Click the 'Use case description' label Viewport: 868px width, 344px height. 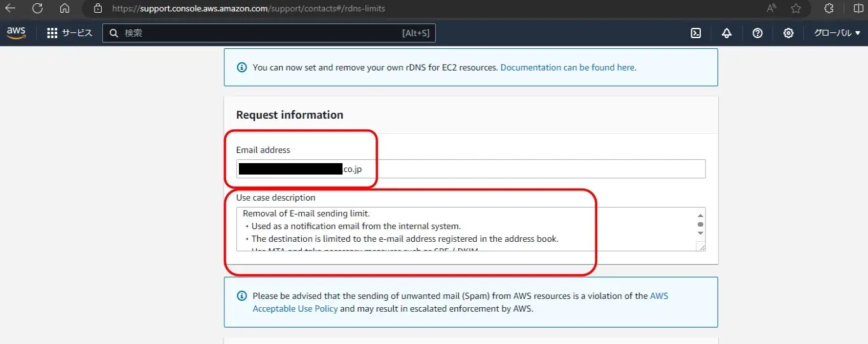point(276,198)
